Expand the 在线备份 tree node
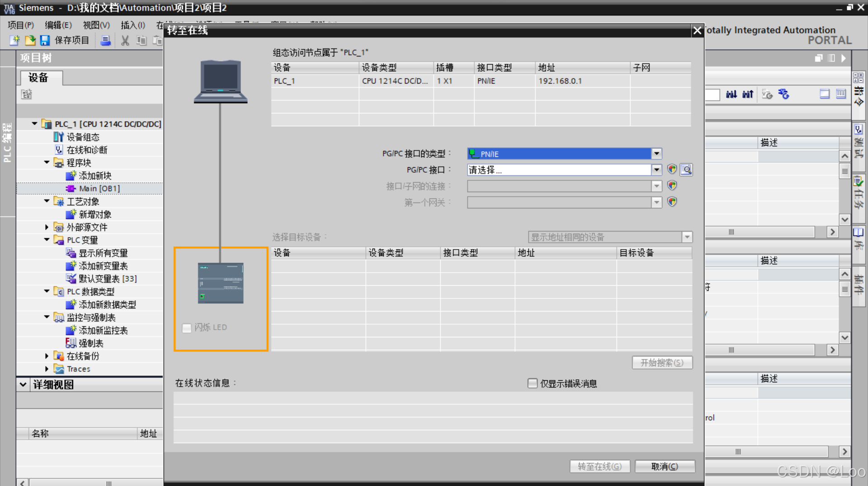 click(47, 356)
